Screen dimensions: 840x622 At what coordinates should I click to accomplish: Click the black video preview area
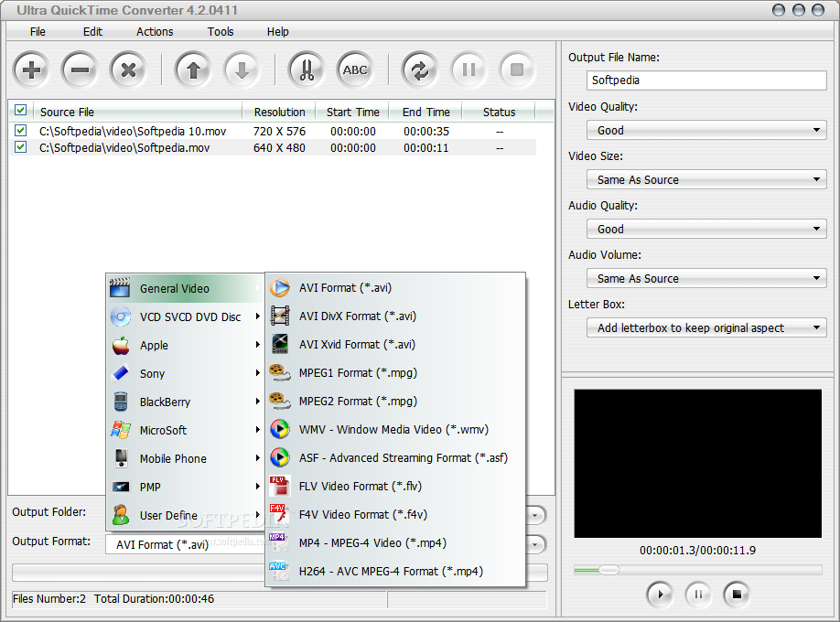tap(697, 464)
